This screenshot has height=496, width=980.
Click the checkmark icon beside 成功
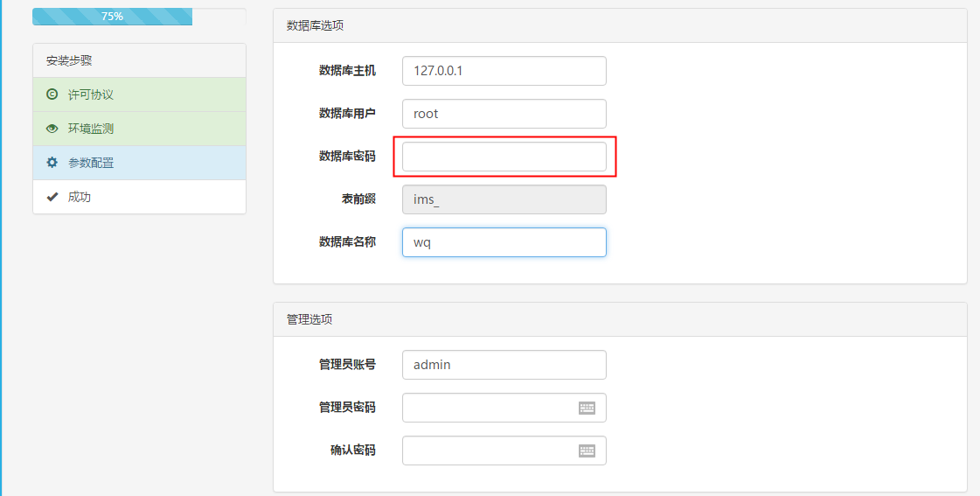tap(52, 197)
